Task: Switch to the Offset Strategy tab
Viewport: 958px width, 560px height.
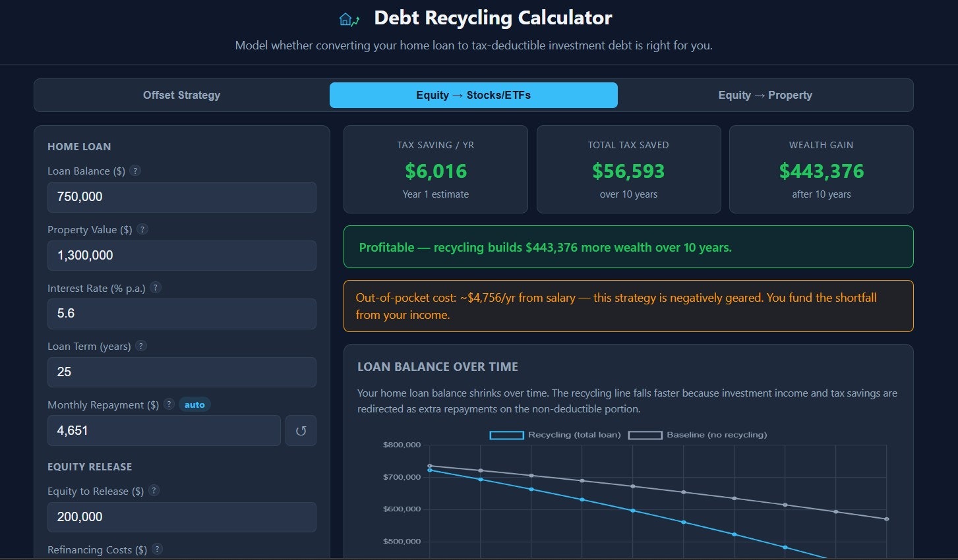Action: [182, 95]
